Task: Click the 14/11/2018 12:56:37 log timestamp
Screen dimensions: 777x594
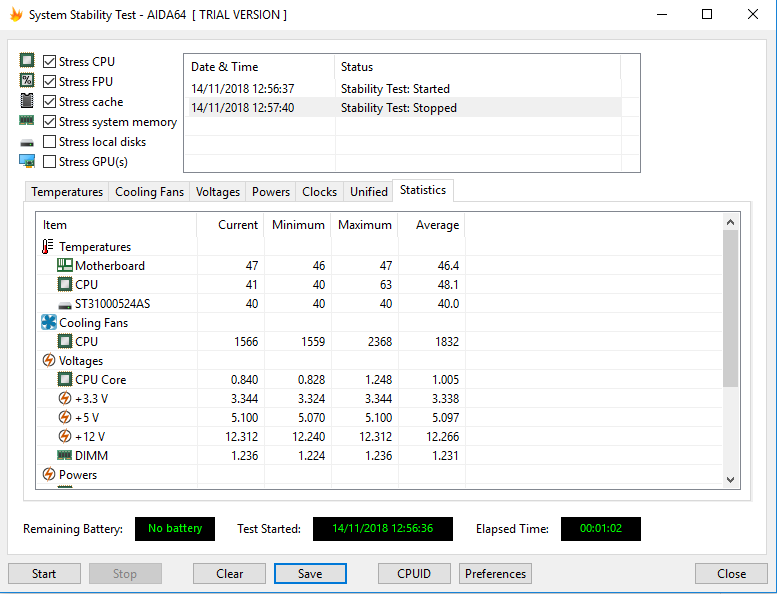Action: (243, 89)
